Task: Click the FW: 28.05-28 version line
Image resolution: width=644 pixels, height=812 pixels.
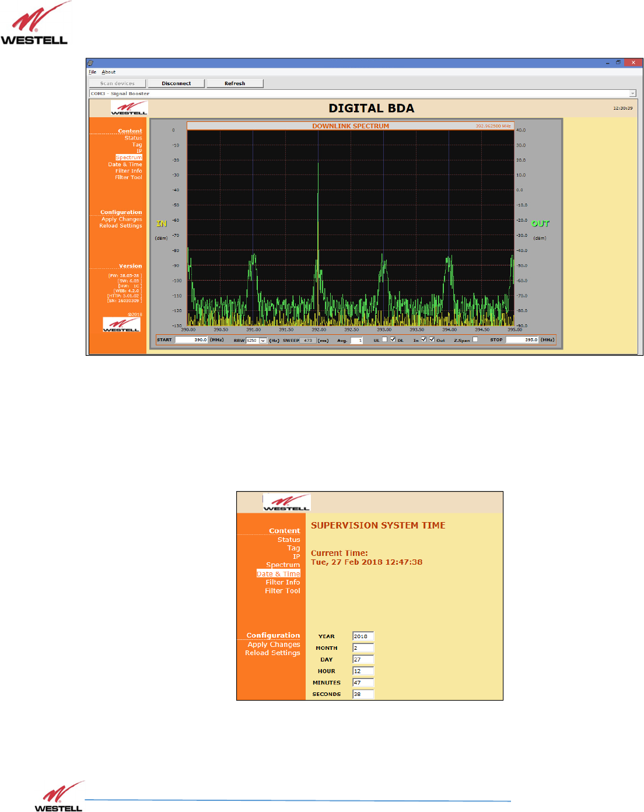Action: [124, 275]
